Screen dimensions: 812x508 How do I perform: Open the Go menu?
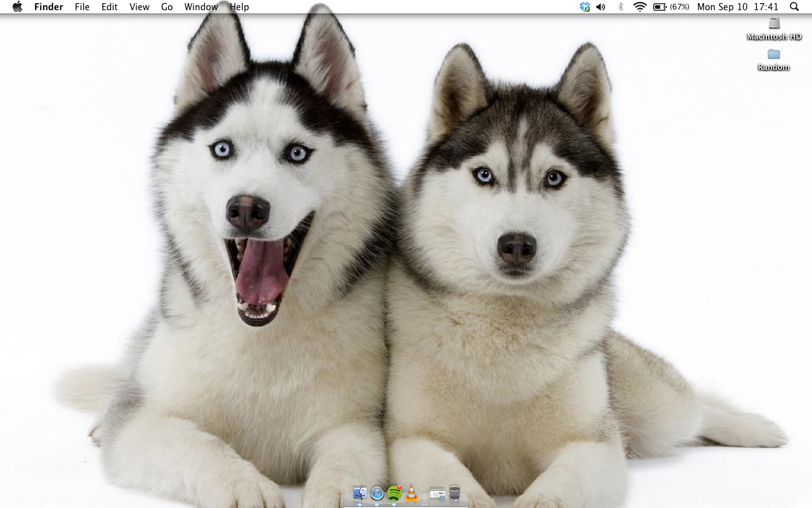[x=167, y=7]
